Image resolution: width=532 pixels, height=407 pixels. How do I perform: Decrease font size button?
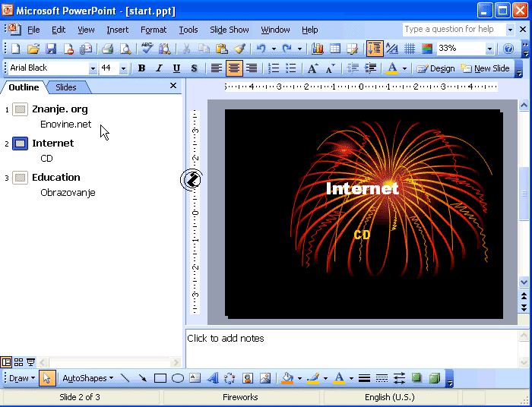point(330,68)
